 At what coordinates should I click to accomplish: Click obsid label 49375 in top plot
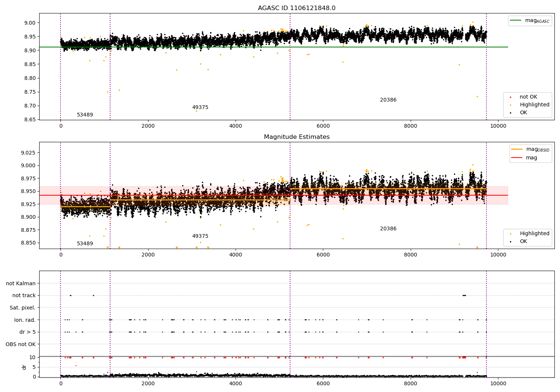tap(200, 108)
